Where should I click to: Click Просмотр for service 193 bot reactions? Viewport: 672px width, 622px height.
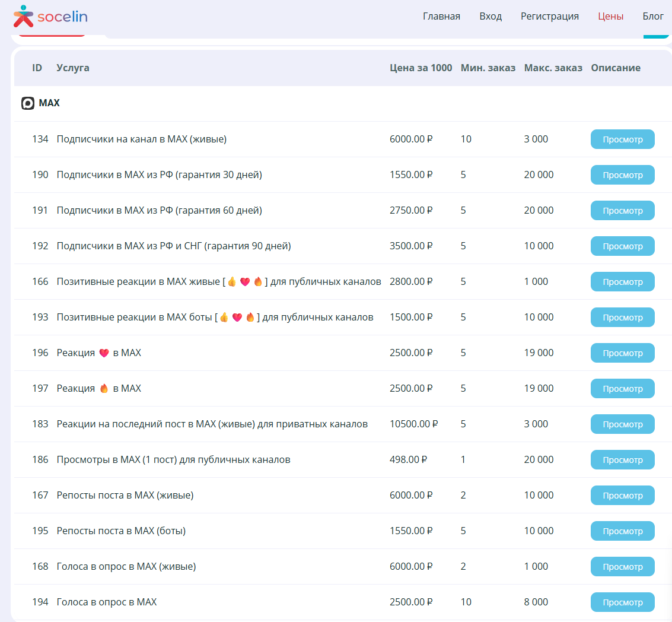(x=622, y=318)
